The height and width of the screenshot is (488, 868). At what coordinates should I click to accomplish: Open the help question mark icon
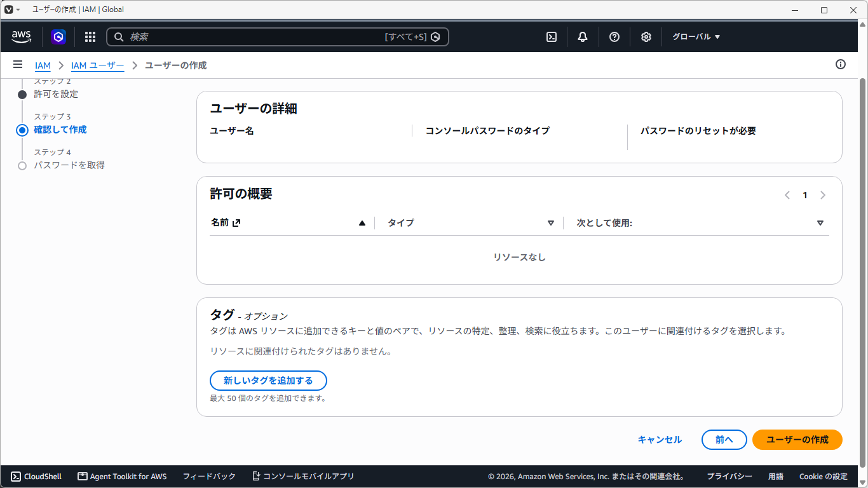pyautogui.click(x=614, y=37)
